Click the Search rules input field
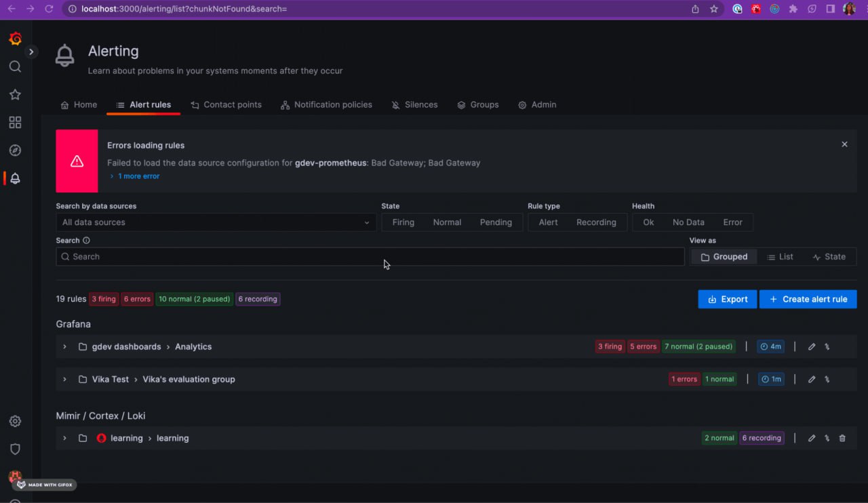Image resolution: width=868 pixels, height=503 pixels. pyautogui.click(x=370, y=257)
